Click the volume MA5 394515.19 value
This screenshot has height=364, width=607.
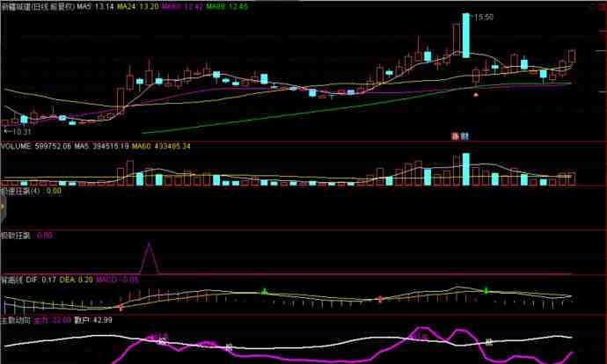[101, 146]
